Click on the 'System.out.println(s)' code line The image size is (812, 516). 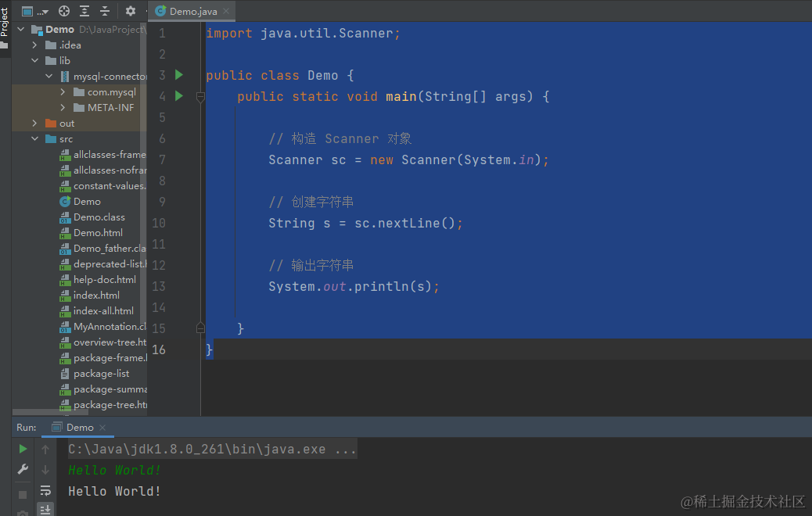354,286
